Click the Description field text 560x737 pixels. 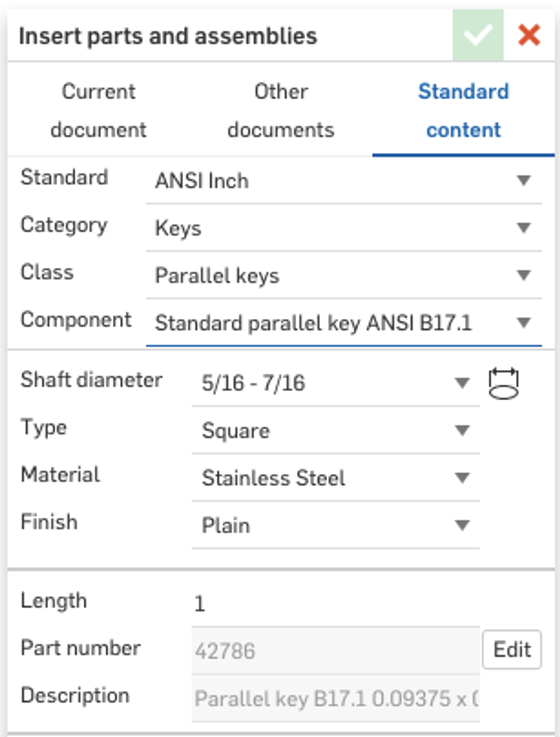[335, 699]
